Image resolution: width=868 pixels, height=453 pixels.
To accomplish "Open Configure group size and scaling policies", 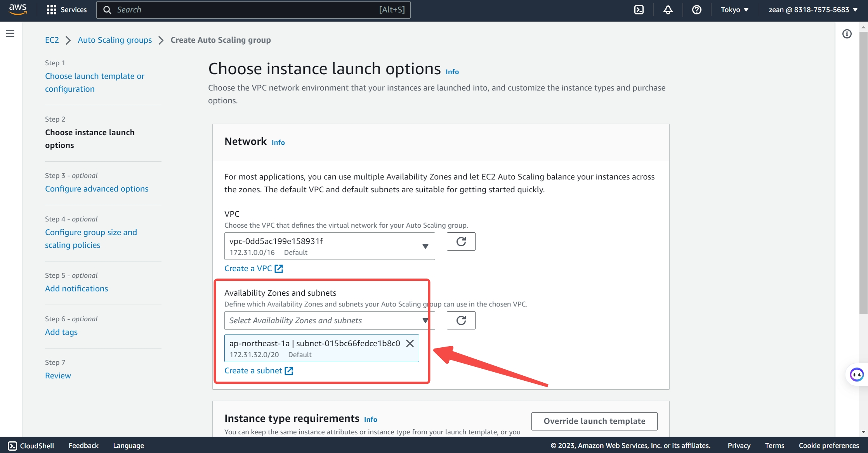I will (91, 239).
